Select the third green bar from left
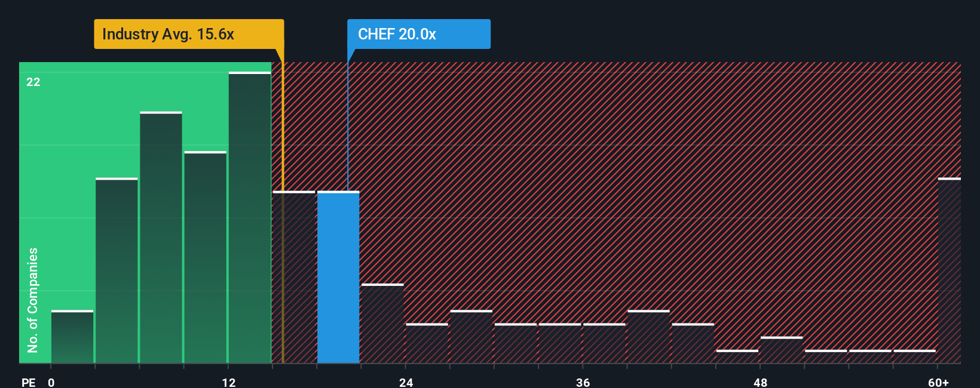Screen dimensions: 980x388 click(161, 238)
